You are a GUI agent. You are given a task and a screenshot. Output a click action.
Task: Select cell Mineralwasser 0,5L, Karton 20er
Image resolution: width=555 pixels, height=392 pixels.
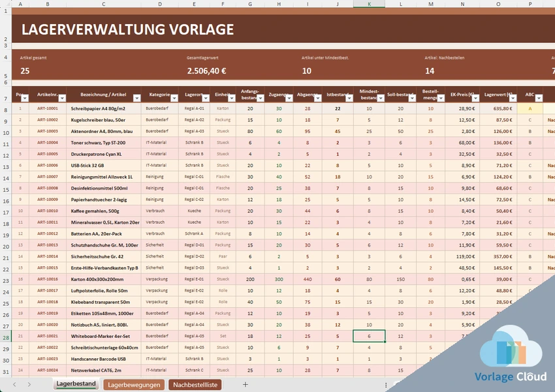104,222
